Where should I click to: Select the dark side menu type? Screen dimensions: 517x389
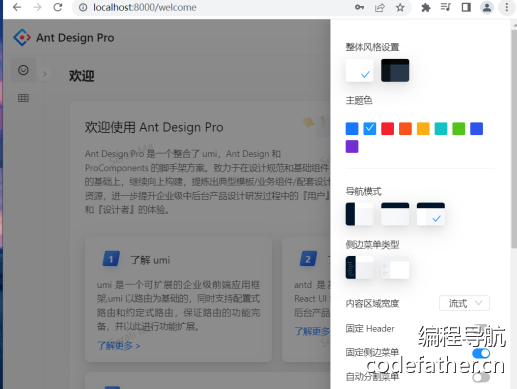point(359,267)
